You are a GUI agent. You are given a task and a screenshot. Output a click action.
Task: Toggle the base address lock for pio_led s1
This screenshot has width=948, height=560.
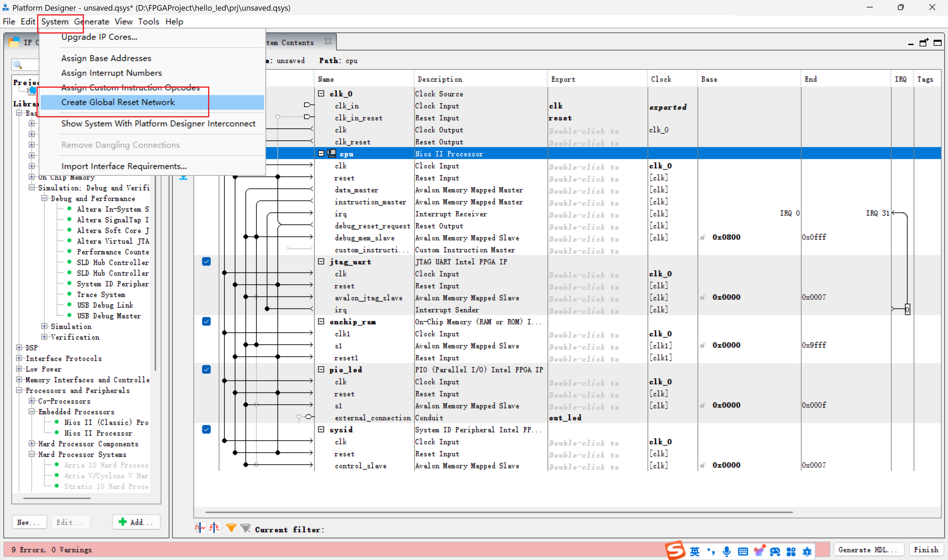pos(703,405)
